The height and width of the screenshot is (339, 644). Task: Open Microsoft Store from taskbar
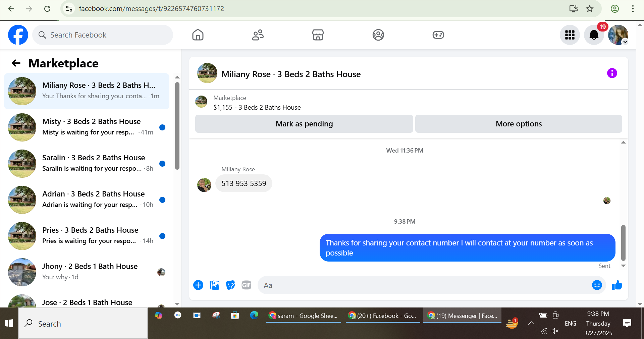pos(235,315)
